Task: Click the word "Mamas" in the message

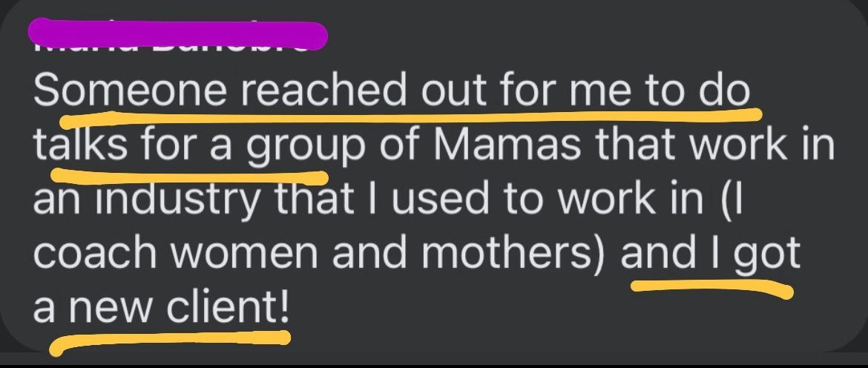Action: point(509,144)
